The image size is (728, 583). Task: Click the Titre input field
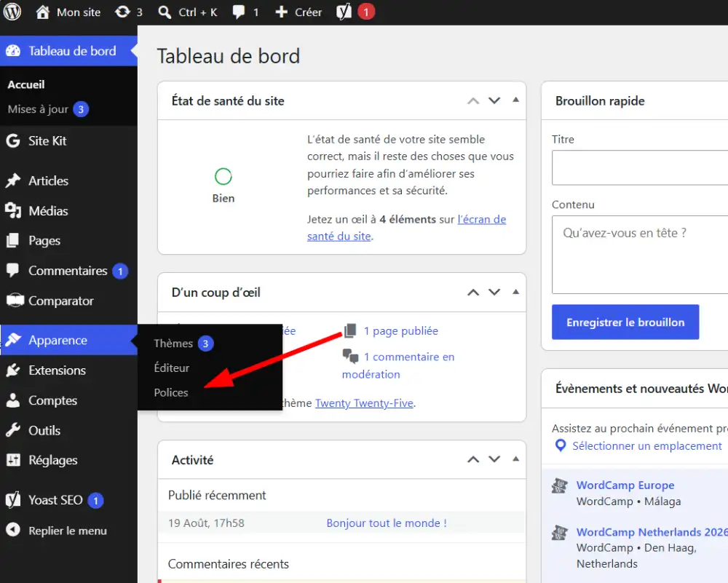coord(640,167)
